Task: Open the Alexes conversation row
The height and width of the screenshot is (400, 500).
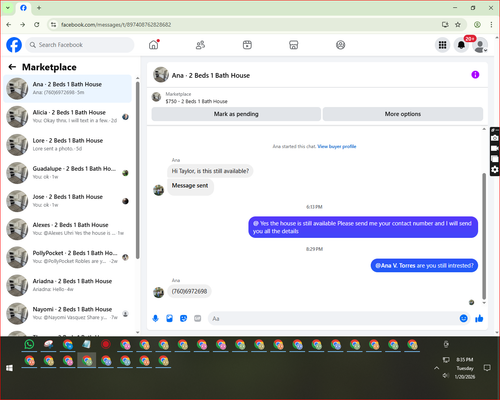Action: 68,229
